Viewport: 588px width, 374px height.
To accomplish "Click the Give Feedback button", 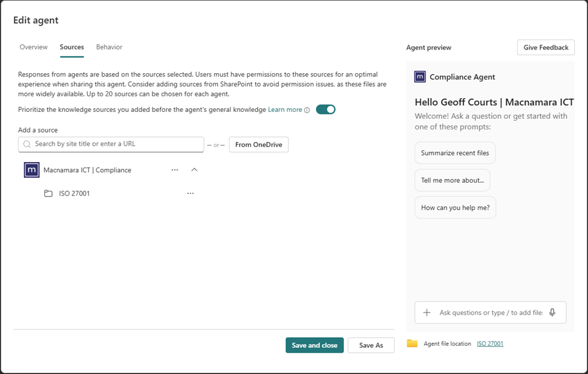I will [x=546, y=48].
